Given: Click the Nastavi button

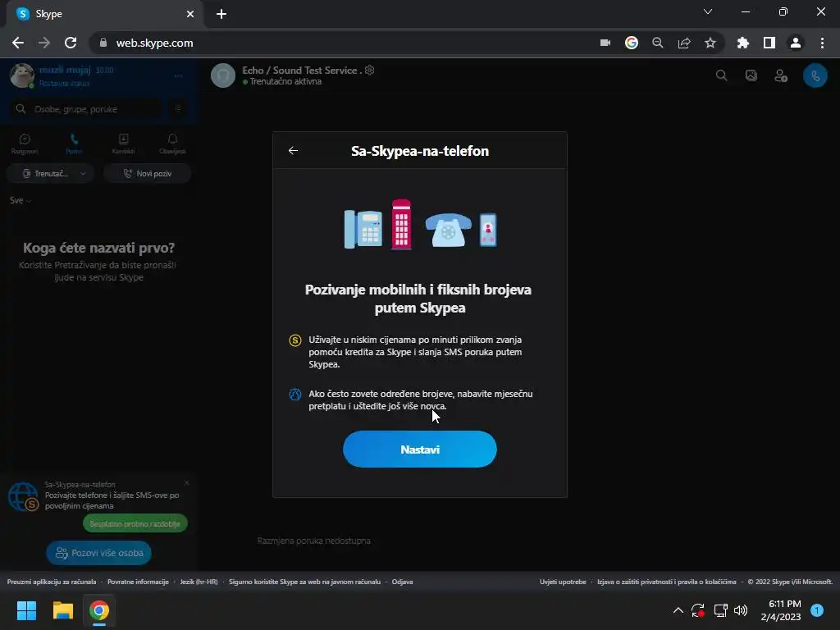Looking at the screenshot, I should [x=419, y=449].
